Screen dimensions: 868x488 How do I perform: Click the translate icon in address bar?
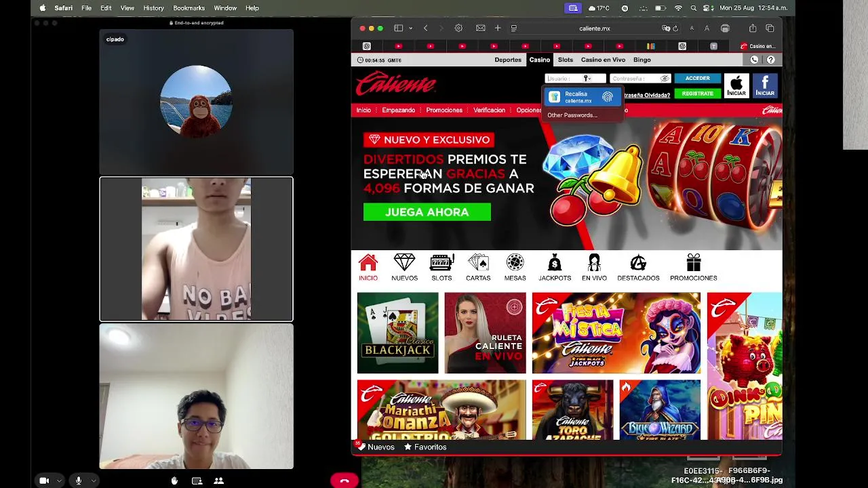pos(666,28)
